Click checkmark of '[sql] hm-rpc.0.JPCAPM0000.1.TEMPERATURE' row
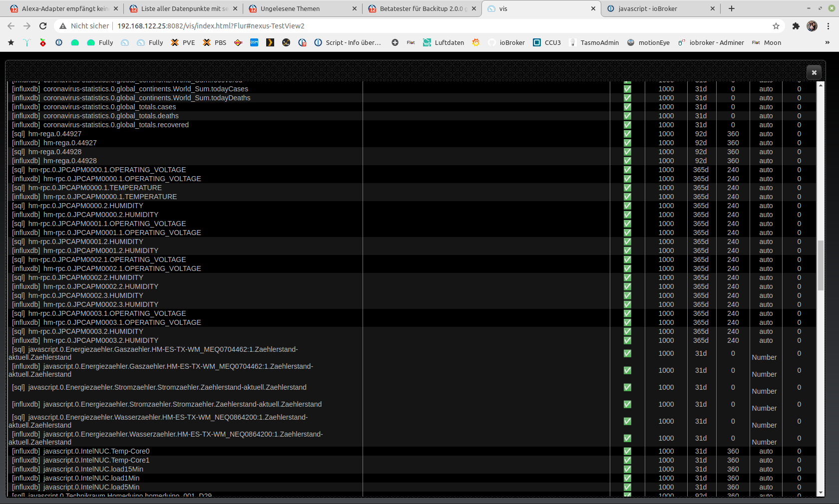Screen dimensions: 839x504 click(627, 188)
